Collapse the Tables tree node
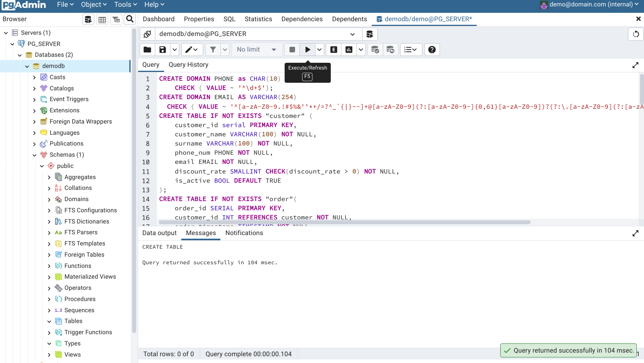This screenshot has width=644, height=363. (x=49, y=321)
